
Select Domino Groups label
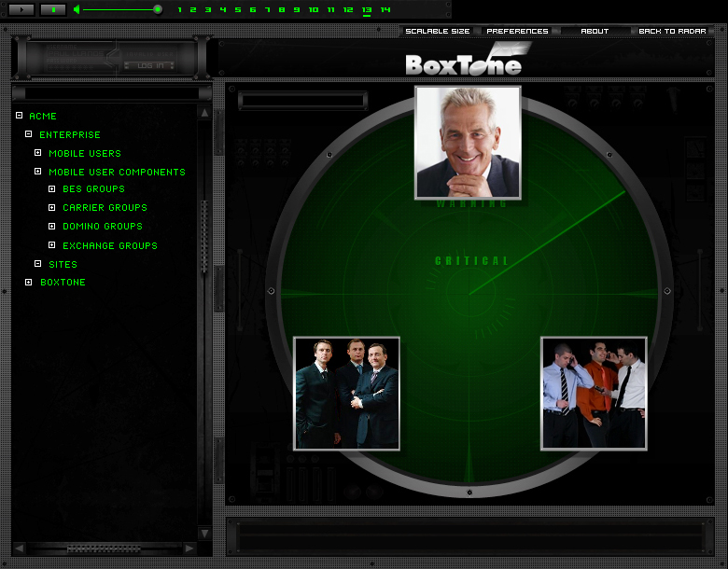103,226
